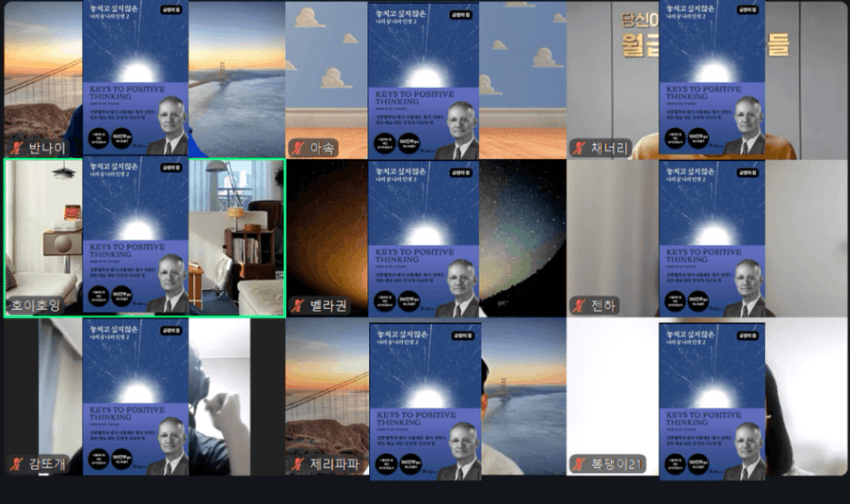Open 감또개's video tile book cover
This screenshot has width=850, height=504.
(135, 396)
